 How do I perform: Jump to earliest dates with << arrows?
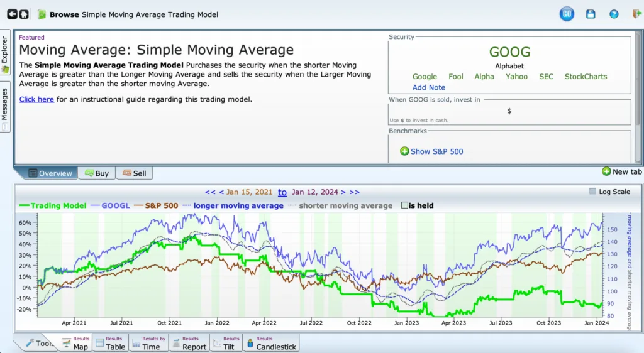(x=210, y=192)
